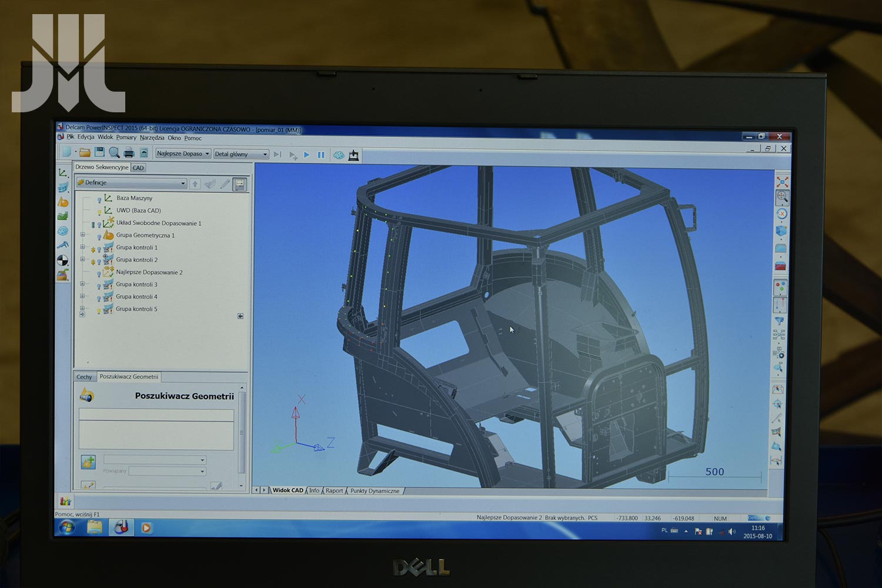This screenshot has height=588, width=882.
Task: Open the Najlepsze Dopaso alignment dropdown
Action: [183, 153]
